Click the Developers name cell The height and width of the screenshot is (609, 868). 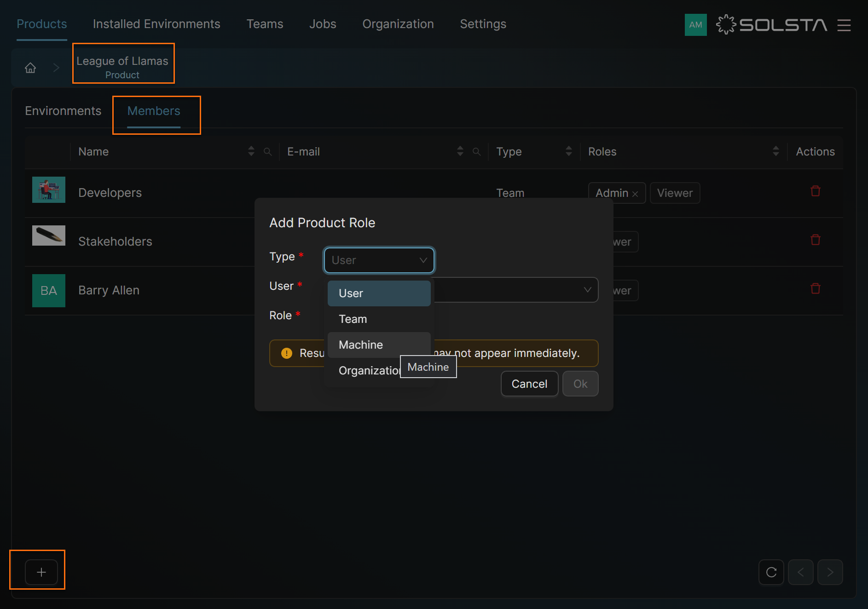tap(110, 193)
